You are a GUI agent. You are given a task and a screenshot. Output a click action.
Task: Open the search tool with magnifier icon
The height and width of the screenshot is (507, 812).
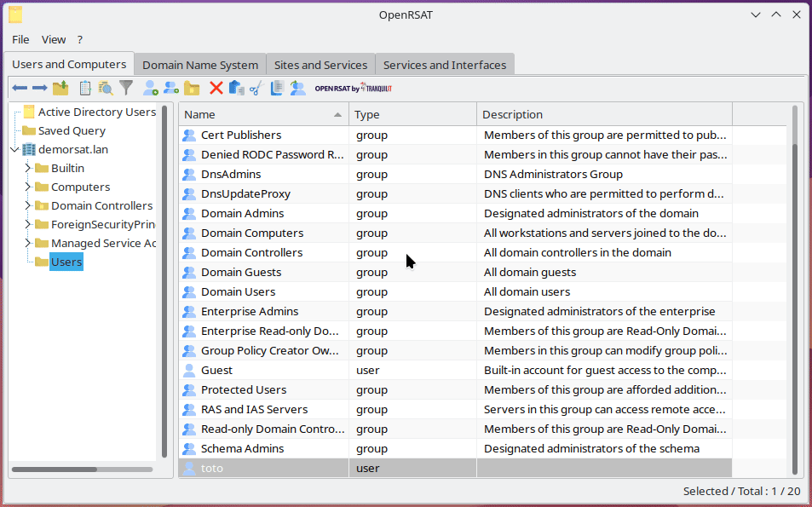(107, 87)
